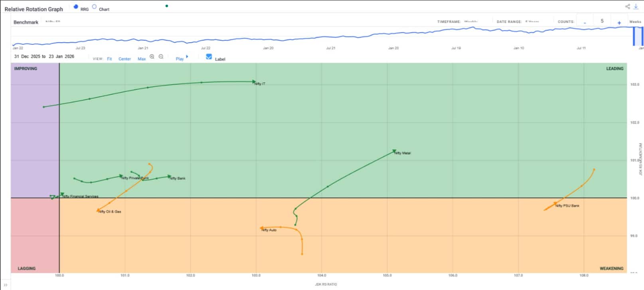Select the RRG radio button
Viewport: 644px width, 290px height.
click(76, 7)
